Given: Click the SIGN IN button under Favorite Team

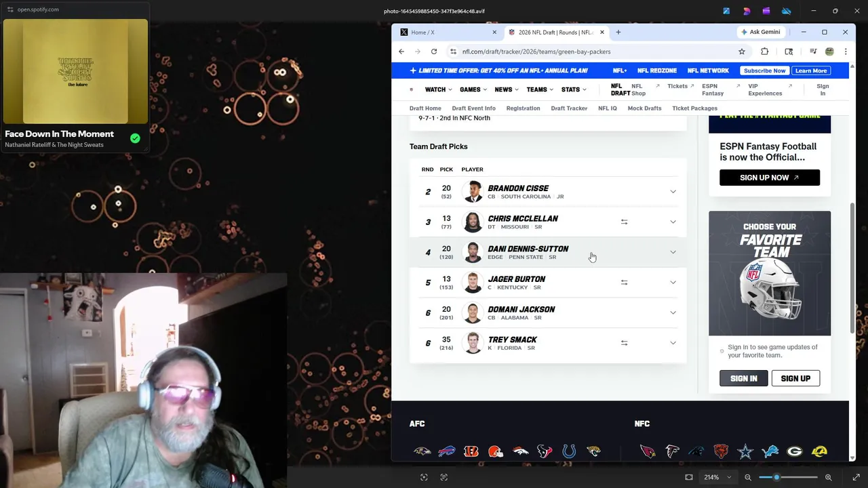Looking at the screenshot, I should tap(744, 378).
